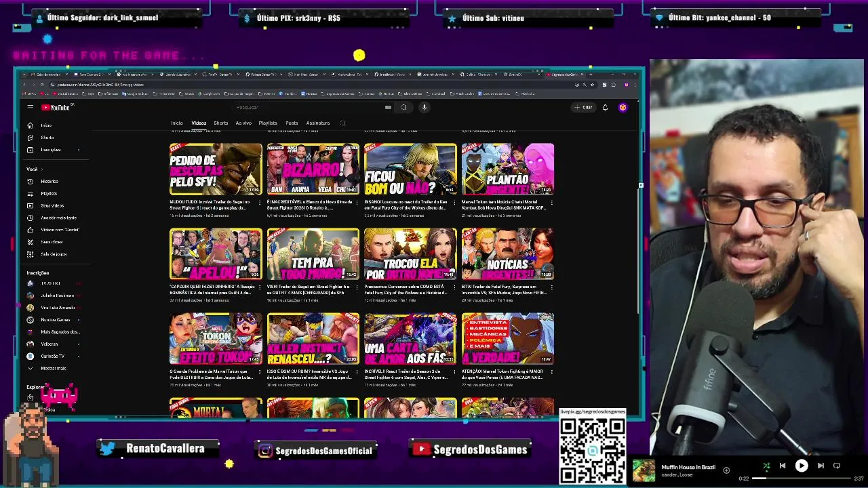
Task: Click the music progress bar
Action: [x=800, y=479]
